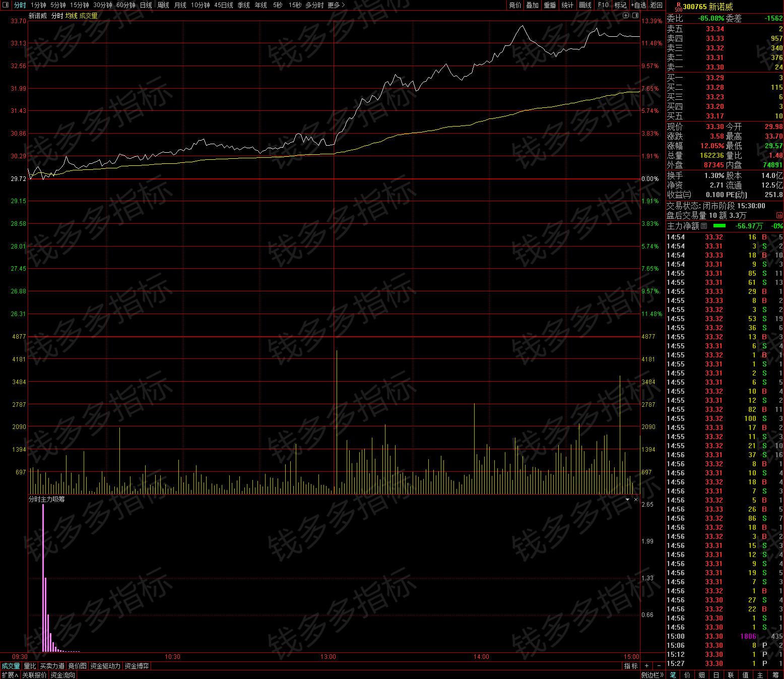Select the 分时 intraday tab
The height and width of the screenshot is (679, 784).
(20, 5)
